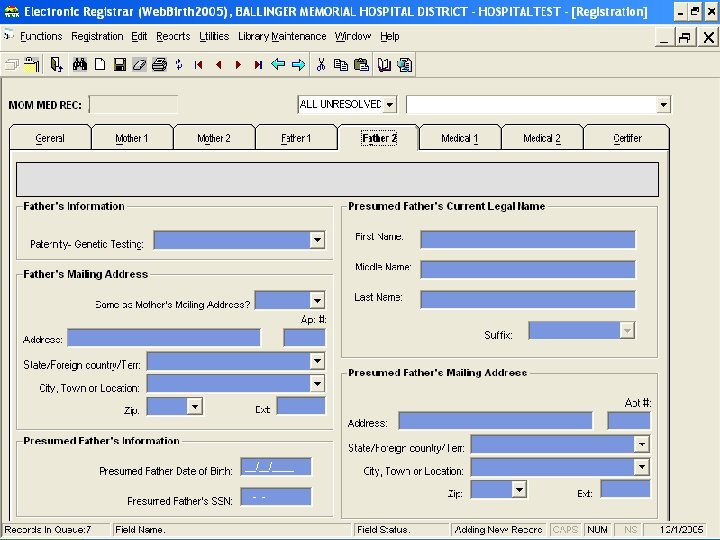Click the cyan right arrow icon
The height and width of the screenshot is (540, 720).
point(298,65)
